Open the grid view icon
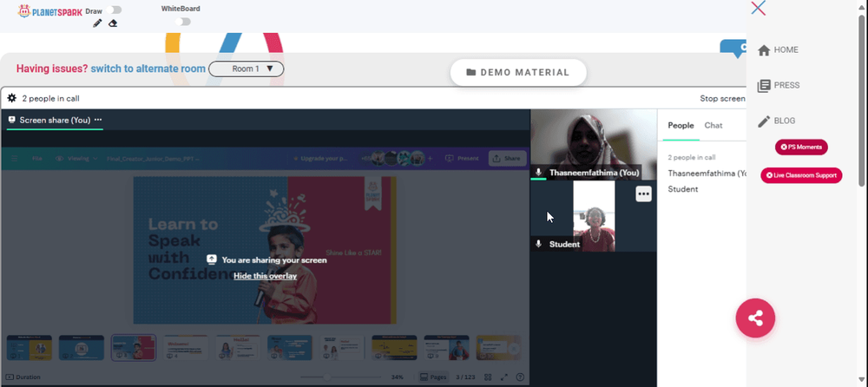The height and width of the screenshot is (387, 868). click(x=488, y=377)
